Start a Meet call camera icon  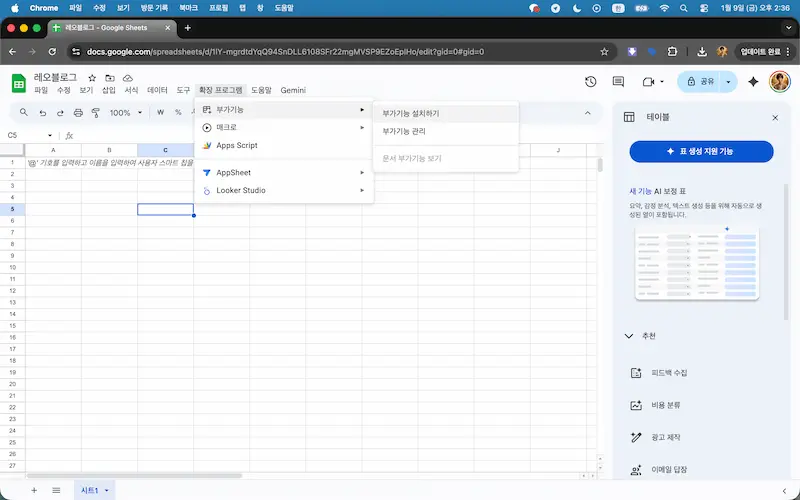coord(648,82)
